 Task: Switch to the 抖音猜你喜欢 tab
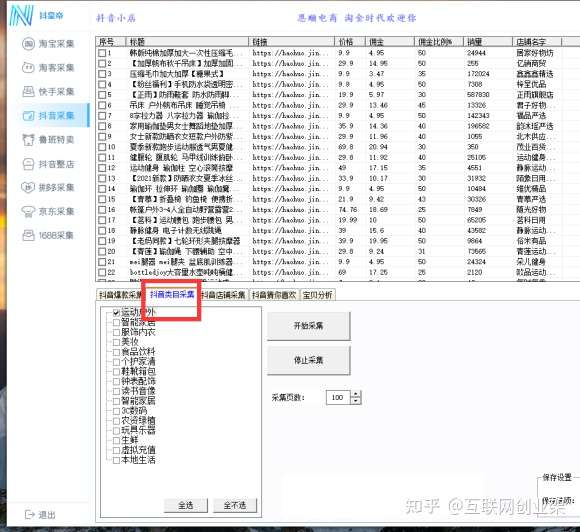tap(274, 295)
